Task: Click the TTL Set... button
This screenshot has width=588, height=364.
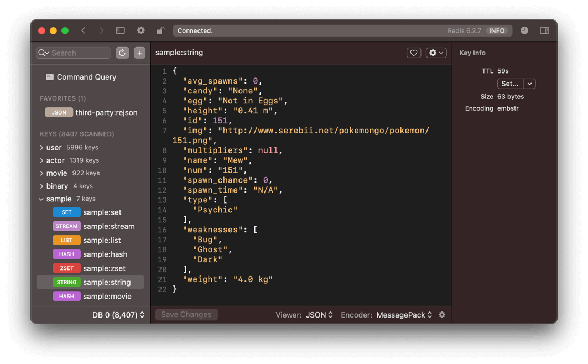Action: (510, 84)
